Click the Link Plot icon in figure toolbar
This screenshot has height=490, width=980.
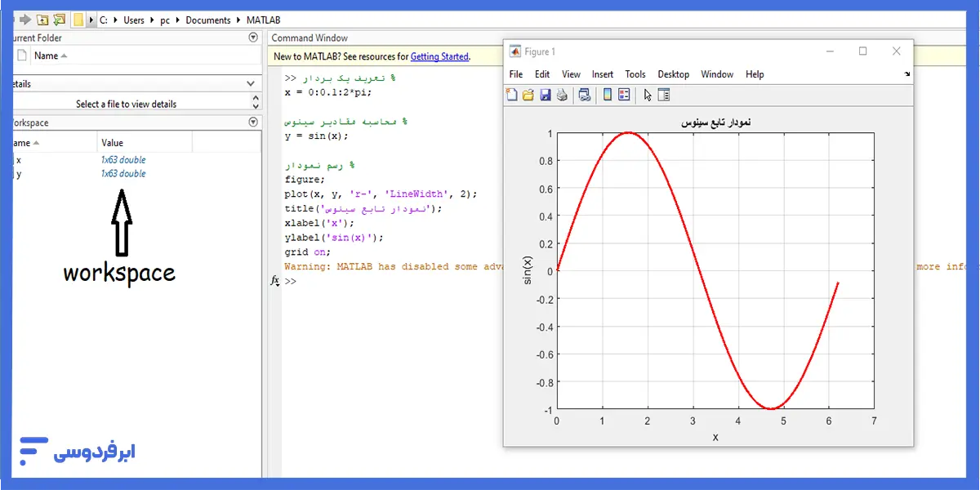coord(584,95)
